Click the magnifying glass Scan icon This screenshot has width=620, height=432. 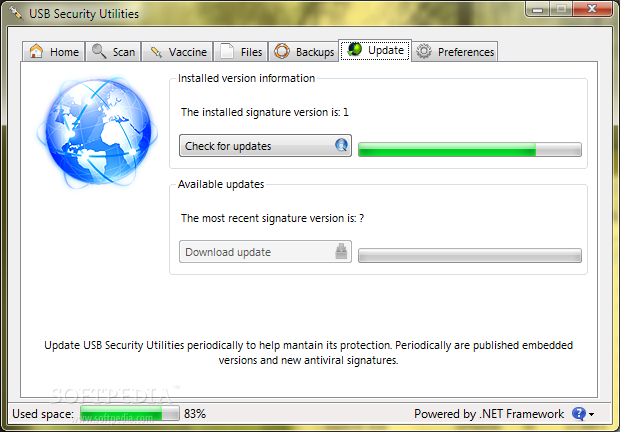[x=99, y=51]
